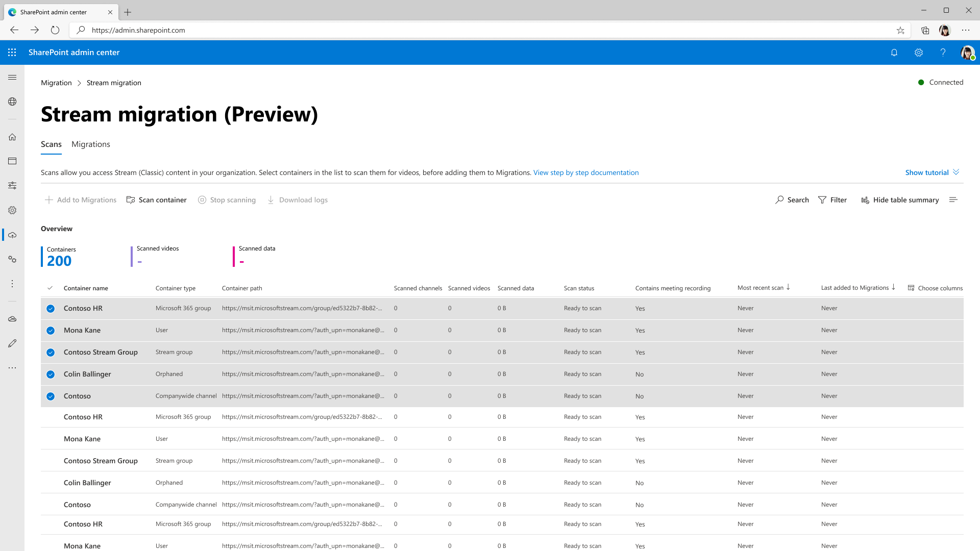Click the Connected status indicator
980x551 pixels.
[940, 82]
